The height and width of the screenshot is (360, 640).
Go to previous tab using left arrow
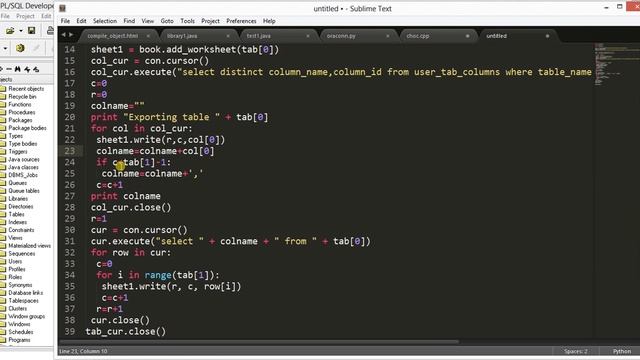[x=63, y=35]
